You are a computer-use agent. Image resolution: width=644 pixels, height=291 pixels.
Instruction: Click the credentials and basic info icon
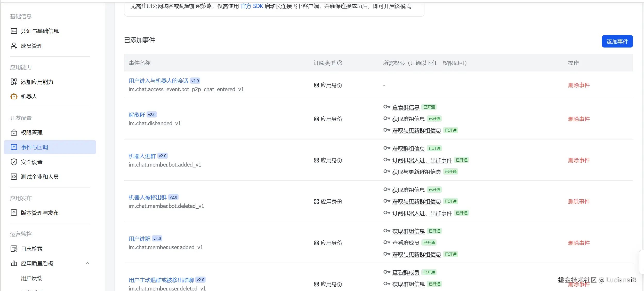pyautogui.click(x=14, y=31)
